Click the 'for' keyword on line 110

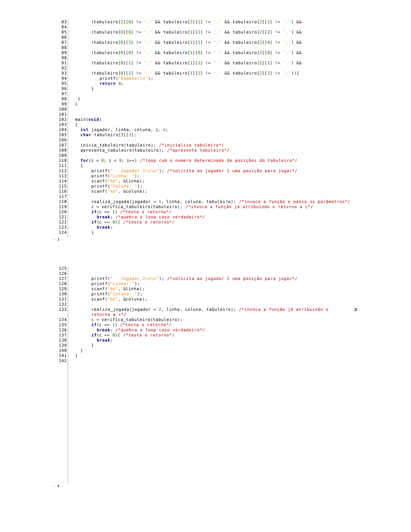click(x=84, y=161)
